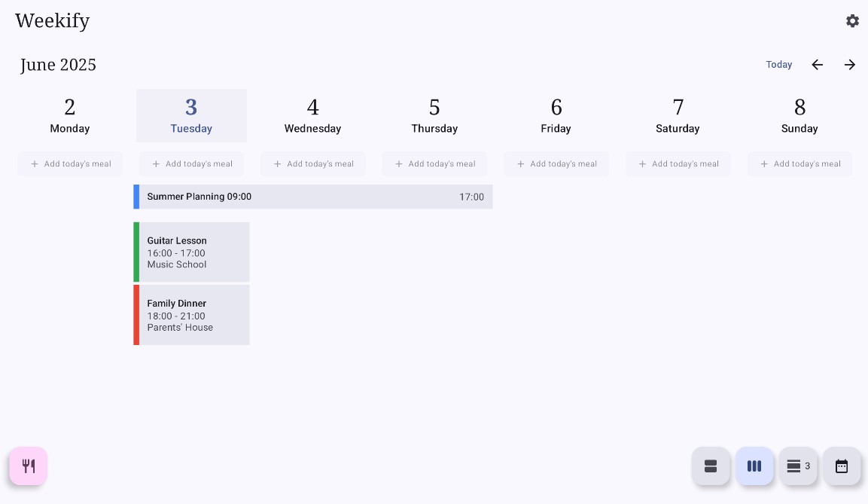Click the 16:00 - 17:00 time text

(x=176, y=253)
